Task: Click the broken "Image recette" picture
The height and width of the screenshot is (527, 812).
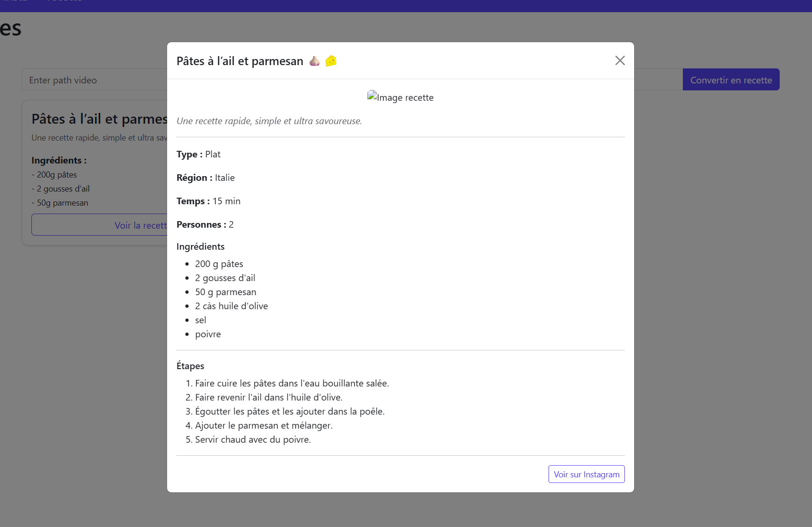Action: (x=400, y=97)
